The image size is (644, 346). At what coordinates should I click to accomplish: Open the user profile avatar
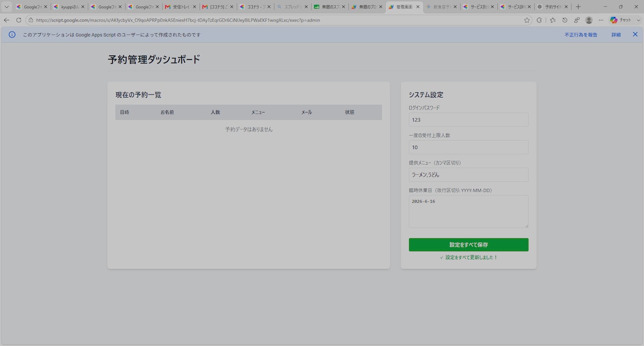[x=589, y=20]
